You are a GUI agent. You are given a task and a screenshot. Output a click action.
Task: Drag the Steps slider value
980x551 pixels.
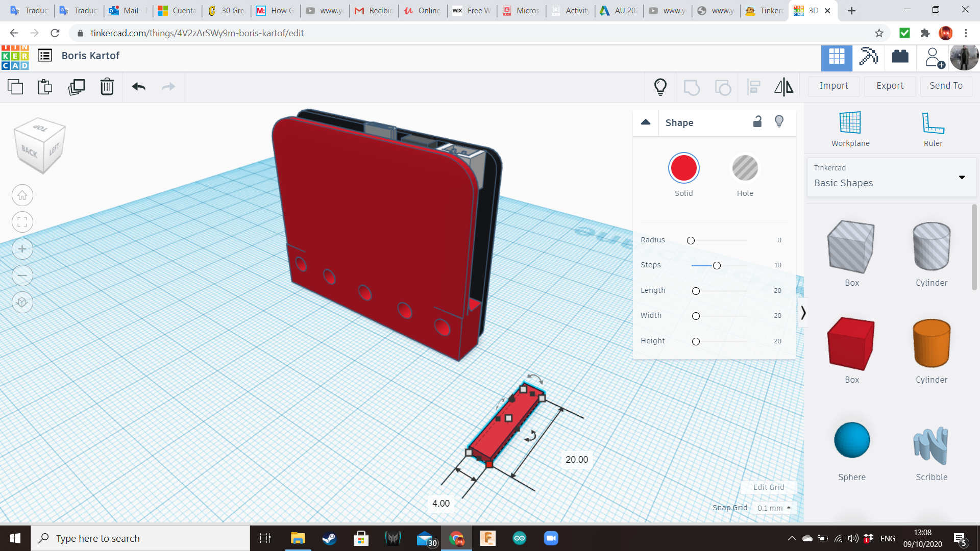click(716, 265)
